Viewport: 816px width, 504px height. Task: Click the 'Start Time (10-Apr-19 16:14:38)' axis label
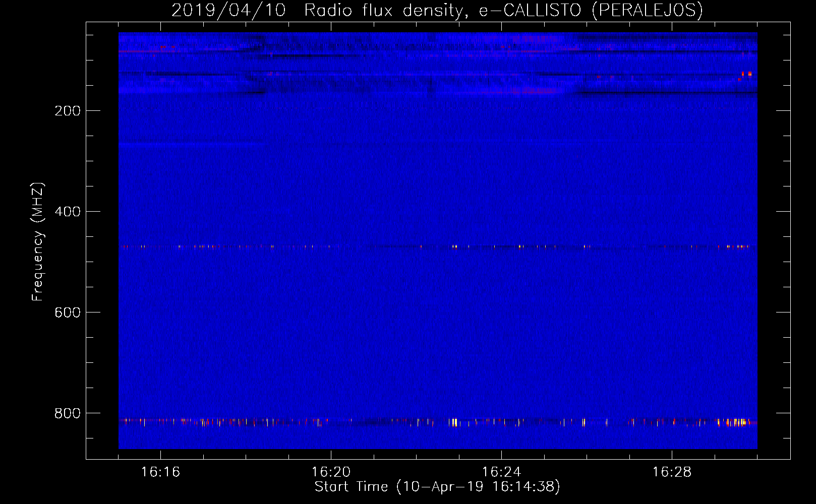point(437,486)
